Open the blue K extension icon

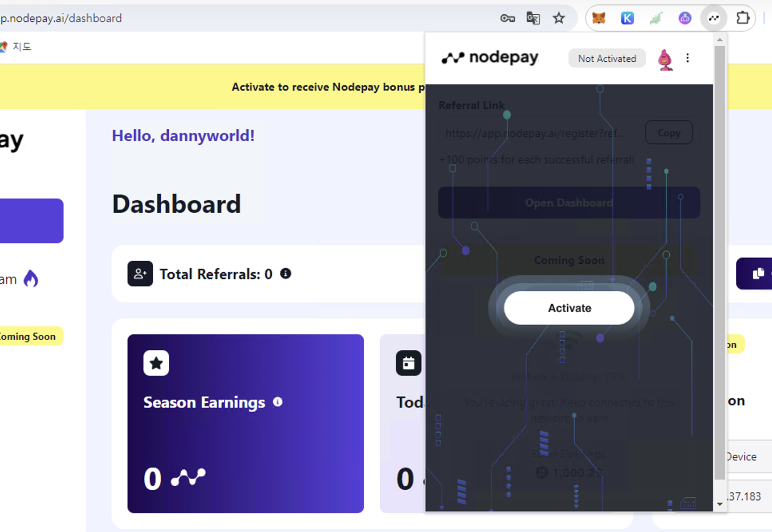click(x=627, y=18)
